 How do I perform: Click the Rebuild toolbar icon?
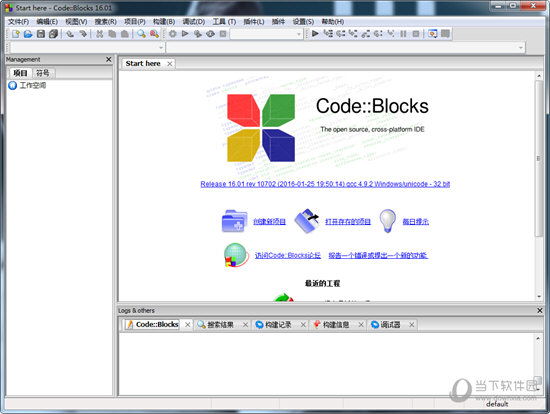[210, 34]
